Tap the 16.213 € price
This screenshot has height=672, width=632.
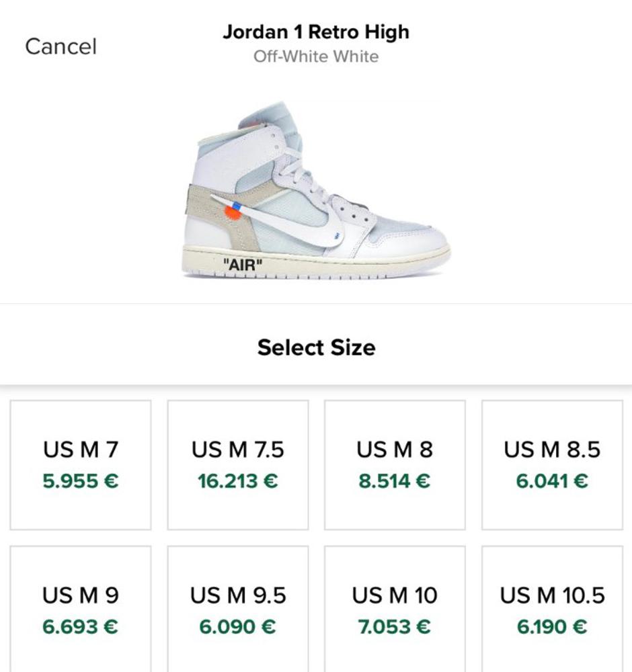coord(238,481)
